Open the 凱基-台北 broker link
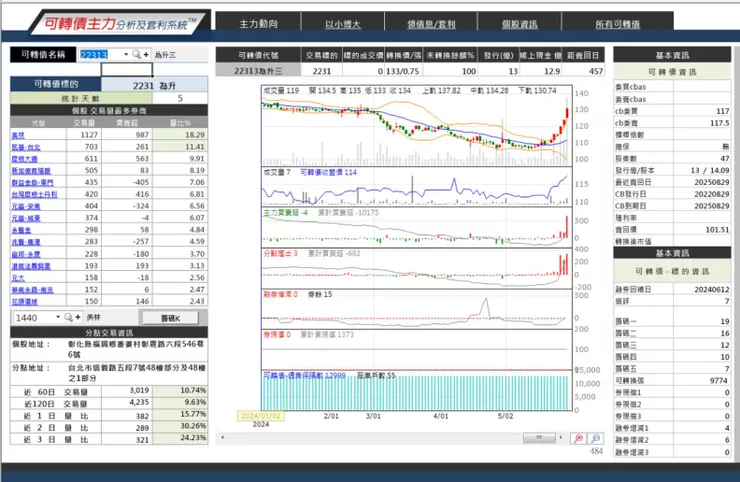This screenshot has height=482, width=740. 26,147
